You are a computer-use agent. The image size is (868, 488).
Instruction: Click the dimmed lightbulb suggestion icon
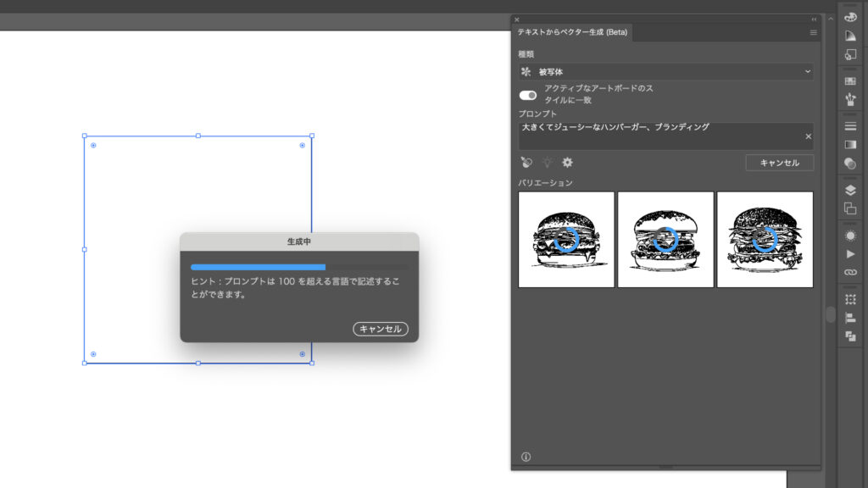547,163
